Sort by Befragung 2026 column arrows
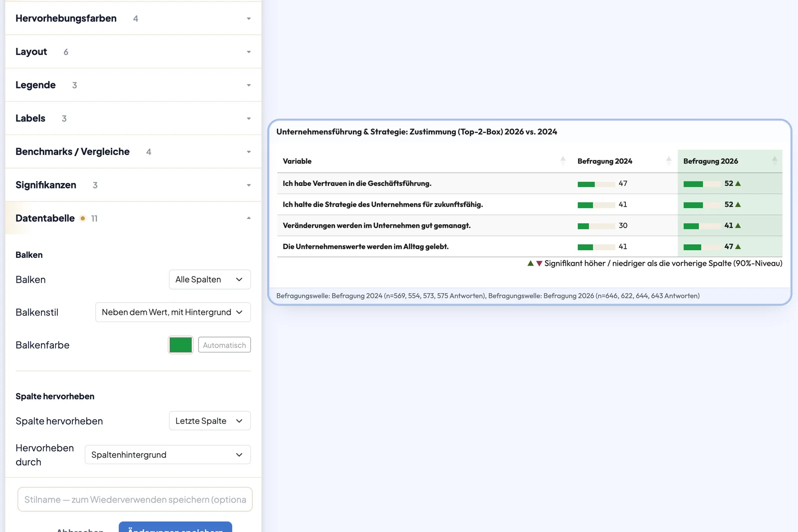The height and width of the screenshot is (532, 798). tap(775, 161)
